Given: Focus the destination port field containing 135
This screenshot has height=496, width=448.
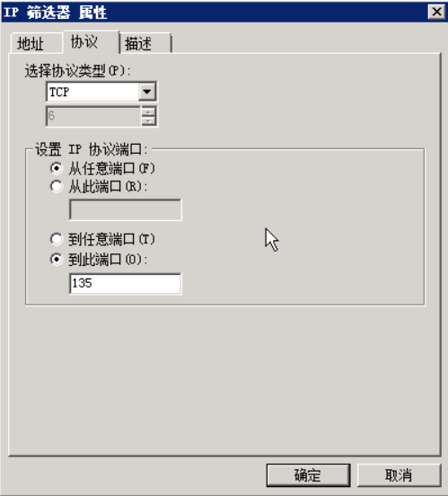Looking at the screenshot, I should [125, 283].
